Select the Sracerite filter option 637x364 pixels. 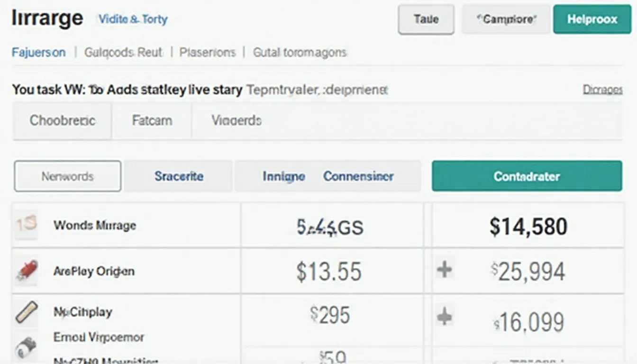click(x=179, y=176)
